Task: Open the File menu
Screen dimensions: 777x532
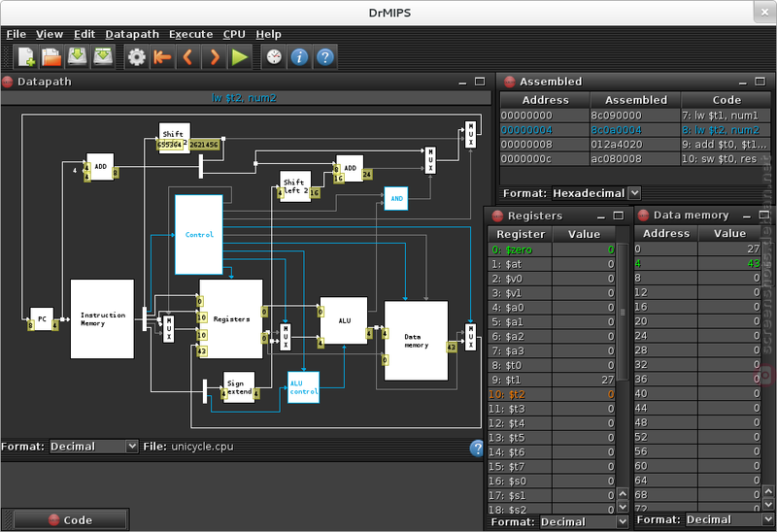Action: click(16, 34)
